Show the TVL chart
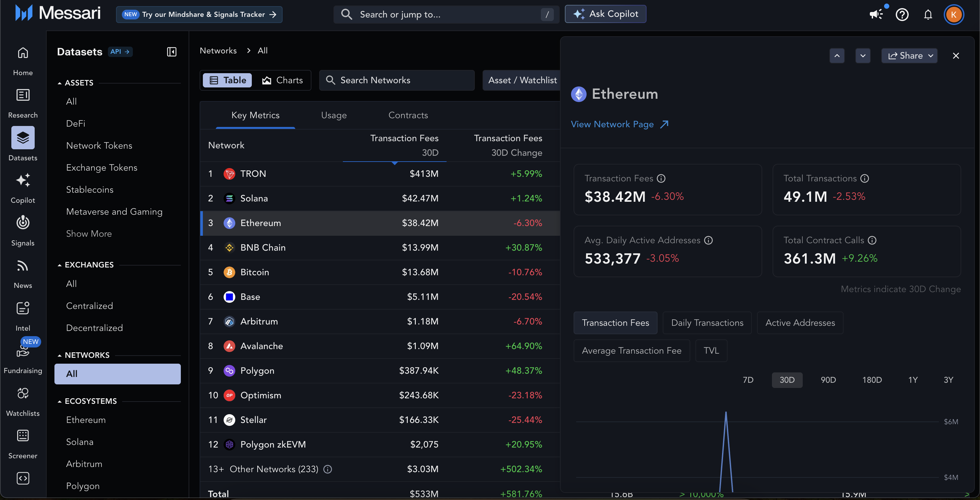The width and height of the screenshot is (980, 500). click(x=711, y=351)
